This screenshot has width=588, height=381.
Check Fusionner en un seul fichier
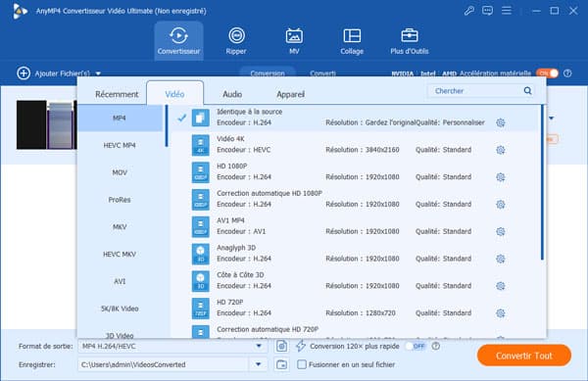coord(302,364)
